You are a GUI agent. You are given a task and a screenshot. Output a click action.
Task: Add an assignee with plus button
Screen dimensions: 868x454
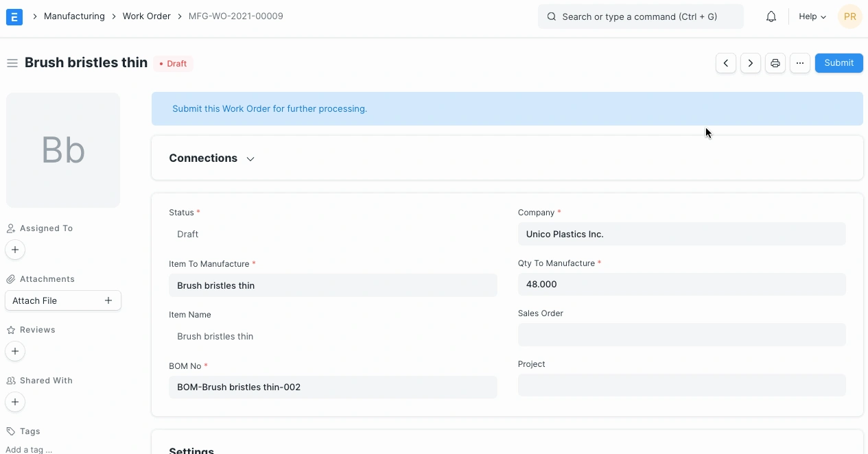tap(15, 250)
